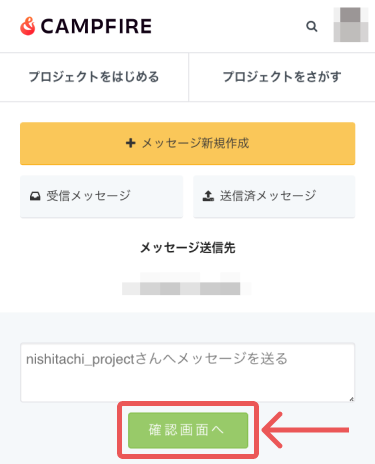Select the プロジェクトをさがす tab

282,77
